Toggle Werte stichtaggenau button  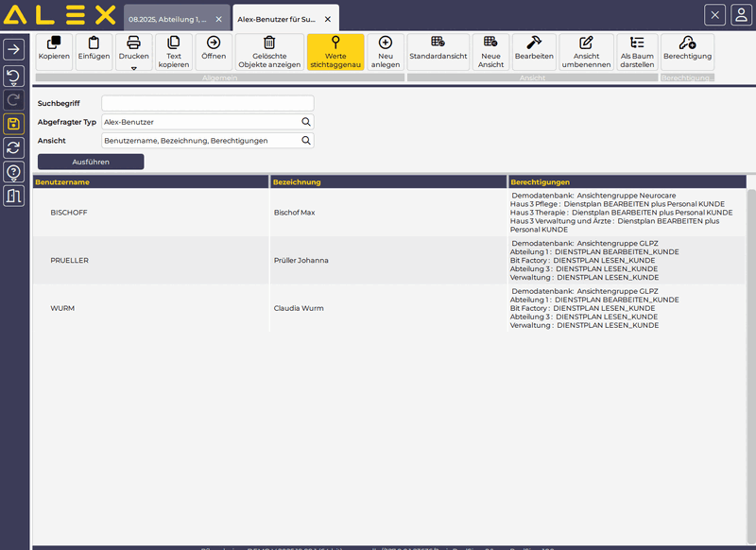(x=335, y=52)
